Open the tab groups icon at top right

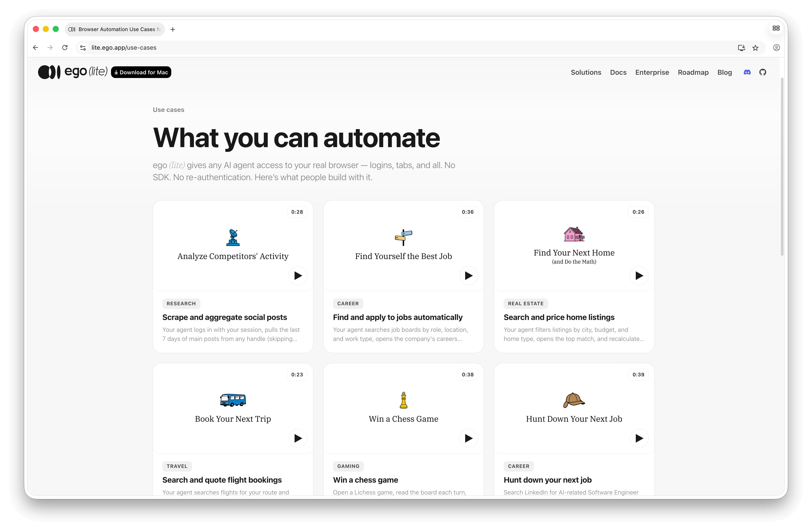pos(776,28)
